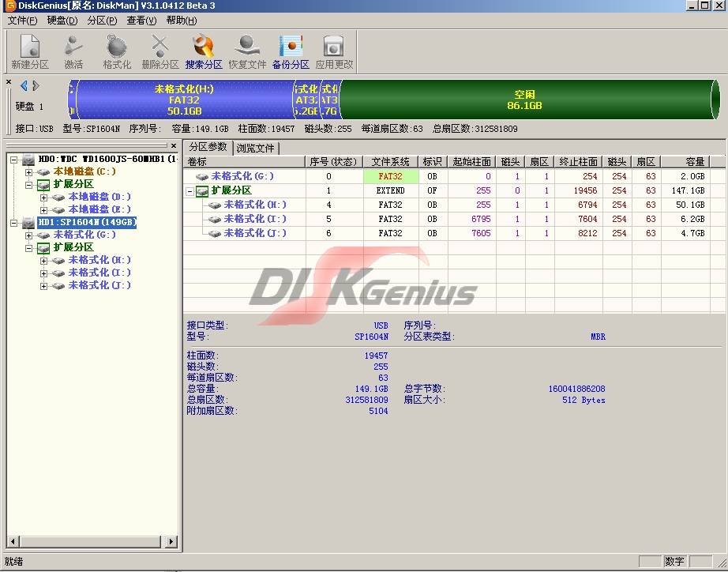Image resolution: width=728 pixels, height=572 pixels.
Task: Select 本地磁盘(C:) in the tree
Action: (84, 171)
